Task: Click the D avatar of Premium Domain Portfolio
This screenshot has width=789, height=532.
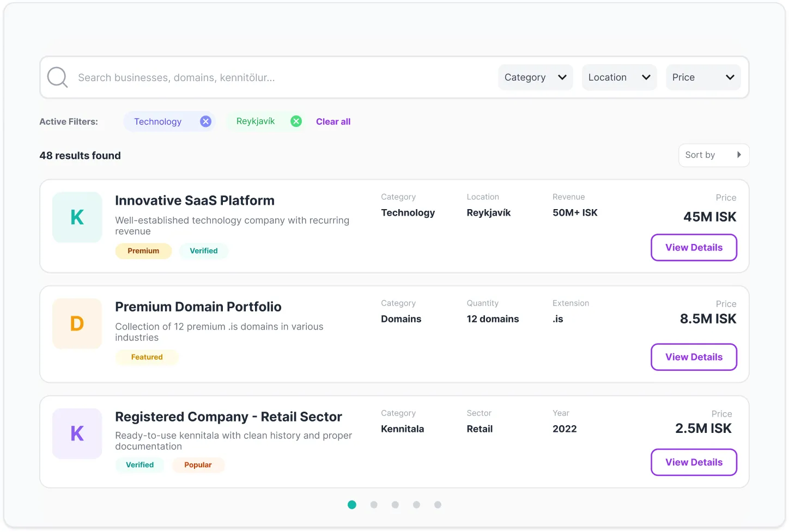Action: (77, 323)
